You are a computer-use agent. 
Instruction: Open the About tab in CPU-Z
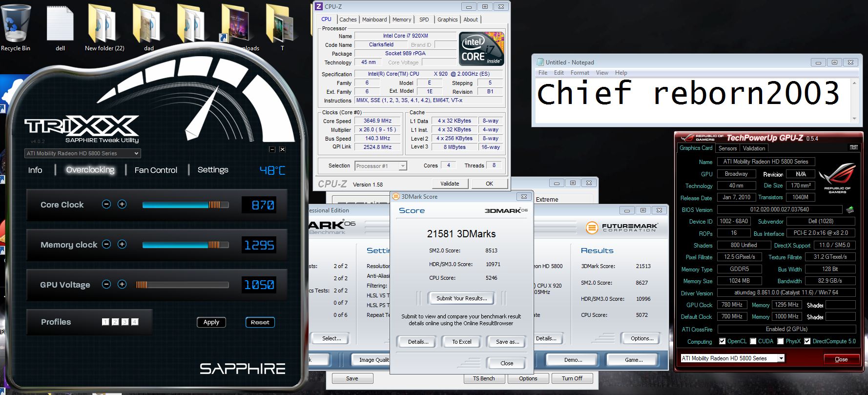pyautogui.click(x=471, y=20)
